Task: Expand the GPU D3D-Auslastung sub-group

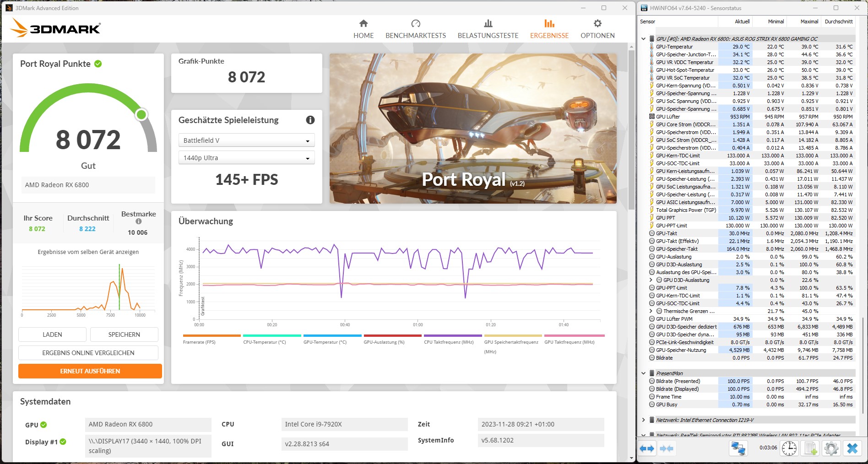Action: 651,280
